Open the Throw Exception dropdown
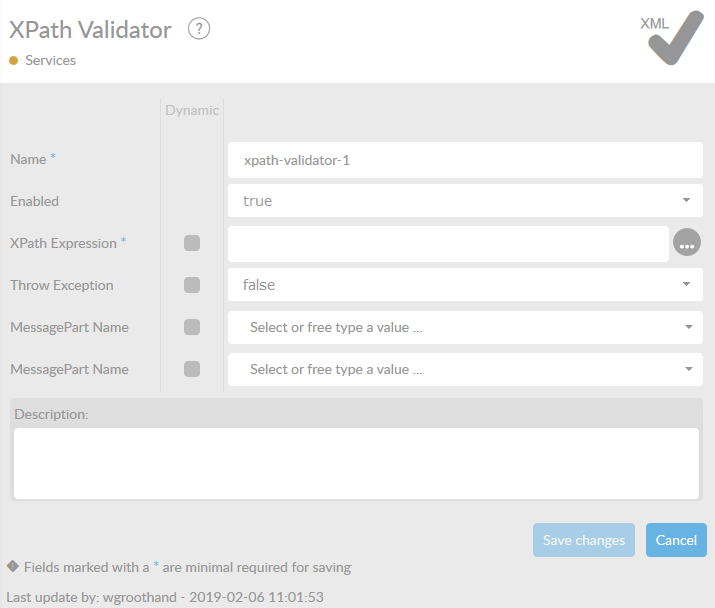This screenshot has height=608, width=715. tap(465, 285)
